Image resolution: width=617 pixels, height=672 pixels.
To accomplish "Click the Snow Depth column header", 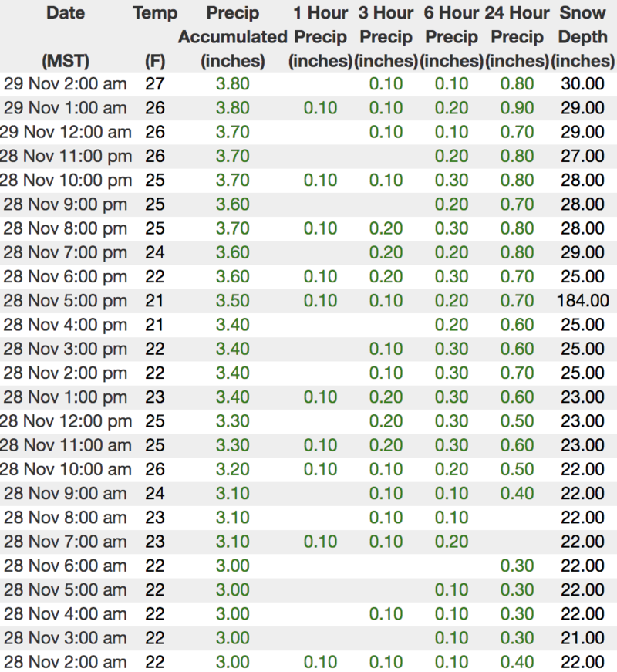I will coord(583,36).
